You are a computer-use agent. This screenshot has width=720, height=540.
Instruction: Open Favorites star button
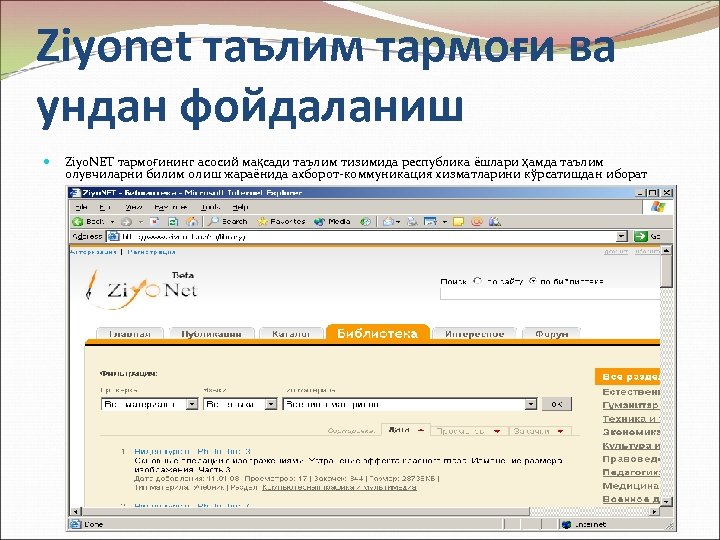tap(281, 222)
